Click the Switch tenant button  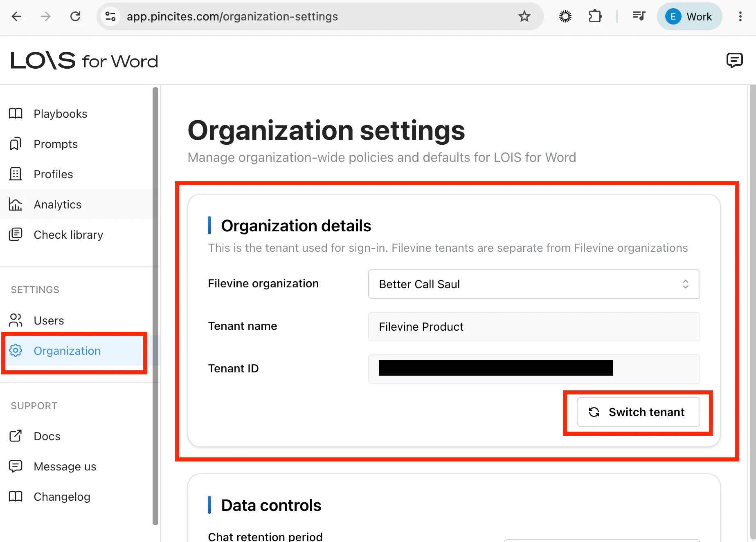click(x=638, y=412)
